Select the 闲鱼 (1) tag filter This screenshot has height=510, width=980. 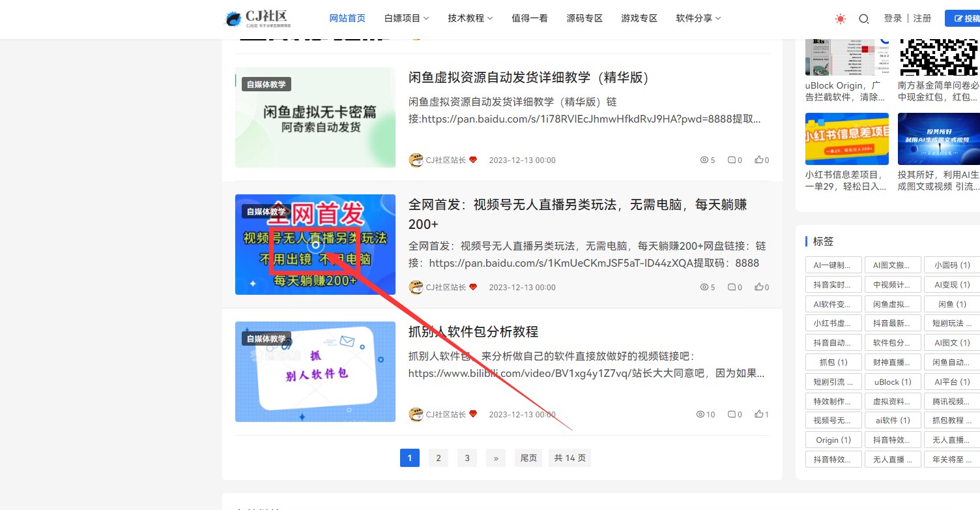click(x=951, y=303)
